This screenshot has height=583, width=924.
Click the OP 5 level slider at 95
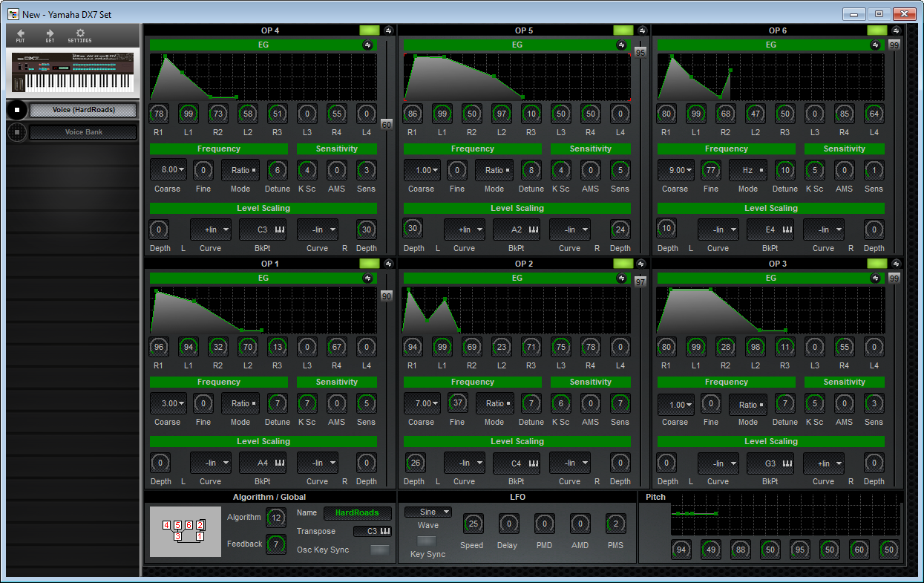[640, 52]
